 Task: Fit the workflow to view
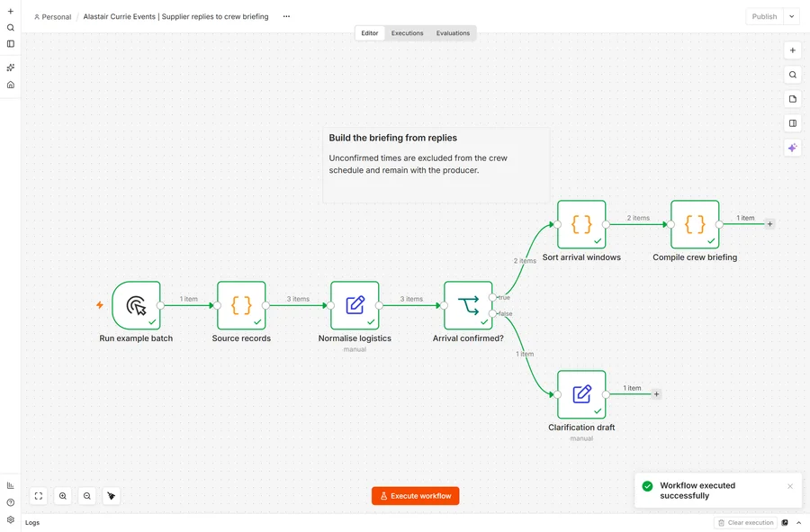click(x=39, y=496)
